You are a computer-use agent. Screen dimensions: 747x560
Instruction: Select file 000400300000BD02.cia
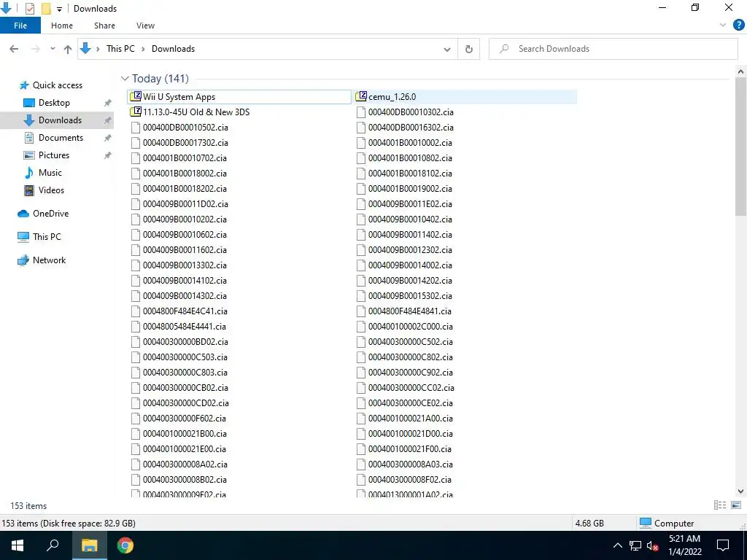tap(179, 341)
